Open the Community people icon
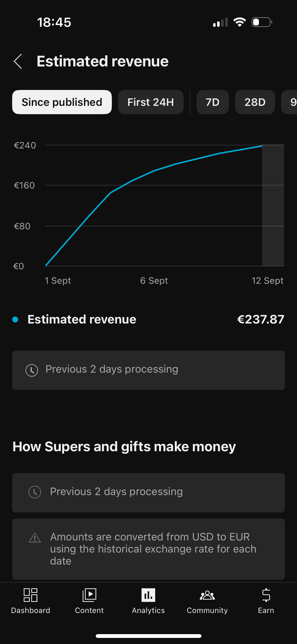The height and width of the screenshot is (644, 297). pyautogui.click(x=207, y=595)
